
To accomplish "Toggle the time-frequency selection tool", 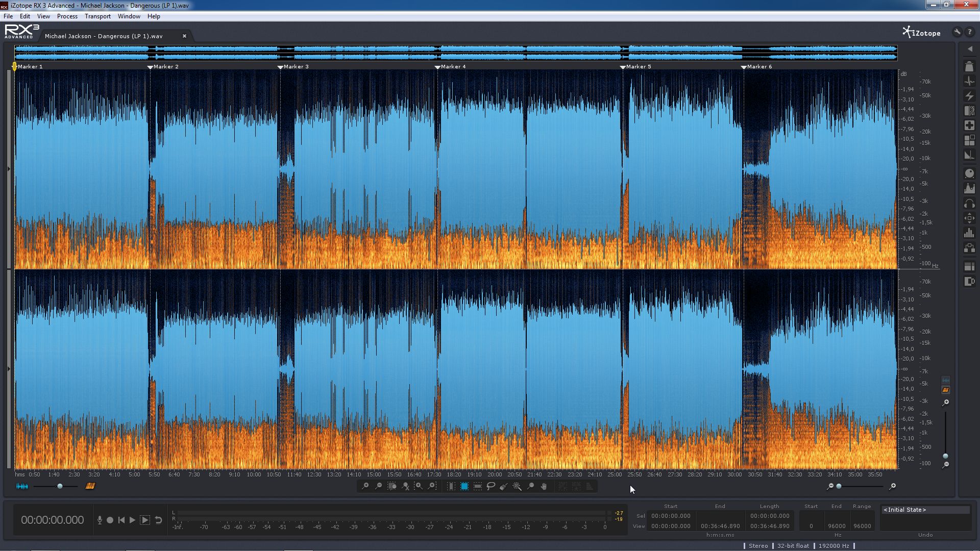I will pyautogui.click(x=464, y=486).
